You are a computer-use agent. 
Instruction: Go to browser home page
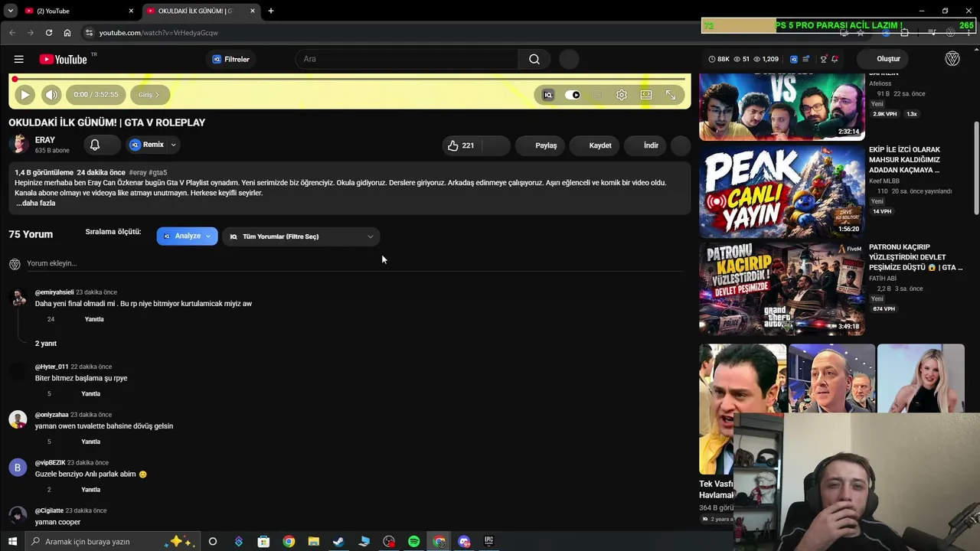(x=67, y=33)
